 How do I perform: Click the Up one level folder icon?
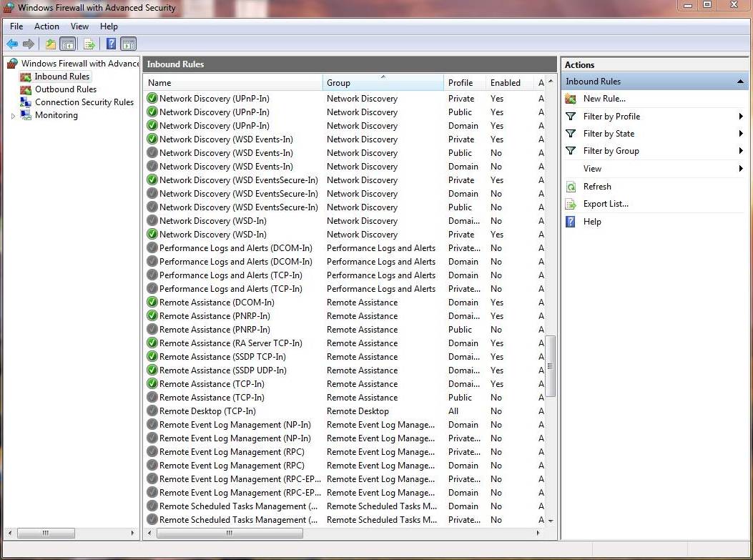(x=51, y=44)
